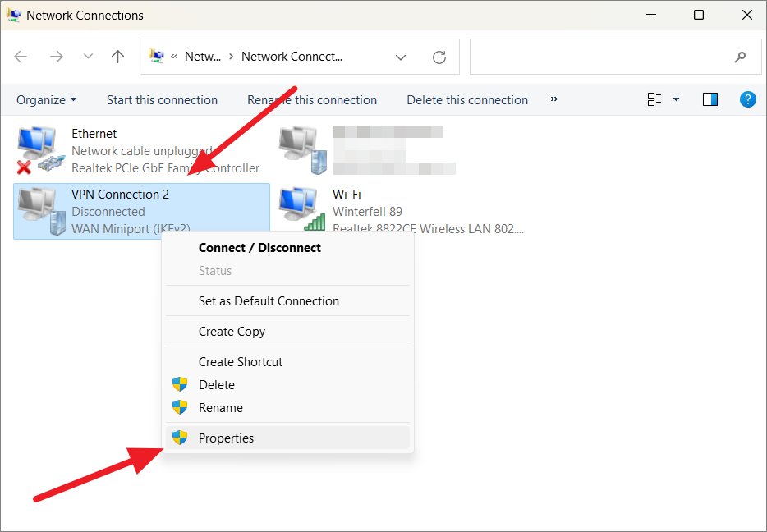The width and height of the screenshot is (767, 532).
Task: Open the Organize dropdown menu
Action: click(46, 100)
